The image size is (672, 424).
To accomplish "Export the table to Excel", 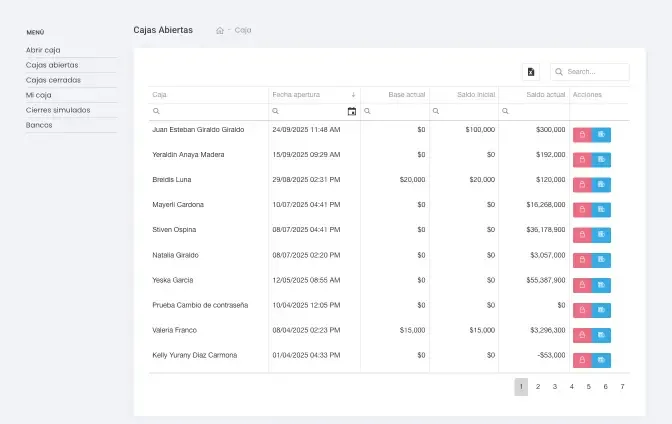I will point(531,72).
